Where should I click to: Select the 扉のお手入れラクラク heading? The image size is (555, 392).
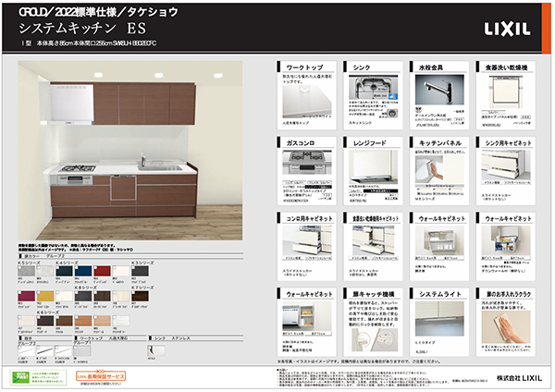pyautogui.click(x=508, y=294)
